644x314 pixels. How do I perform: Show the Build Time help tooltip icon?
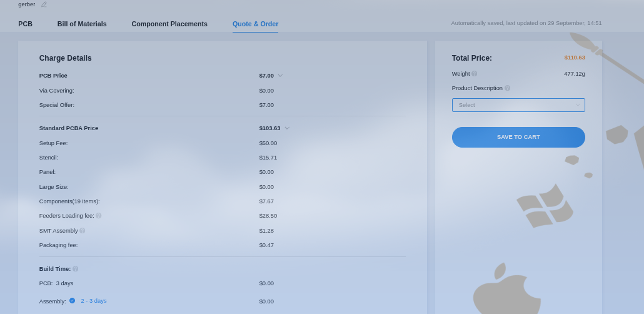click(x=76, y=269)
